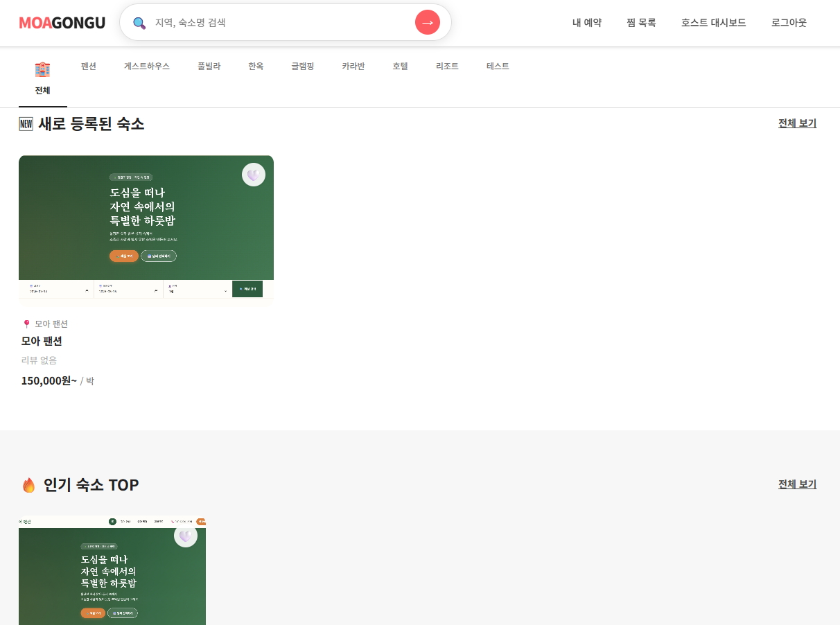Click 전체 보기 for 새로 등록된 숙소
The image size is (840, 625).
click(797, 123)
